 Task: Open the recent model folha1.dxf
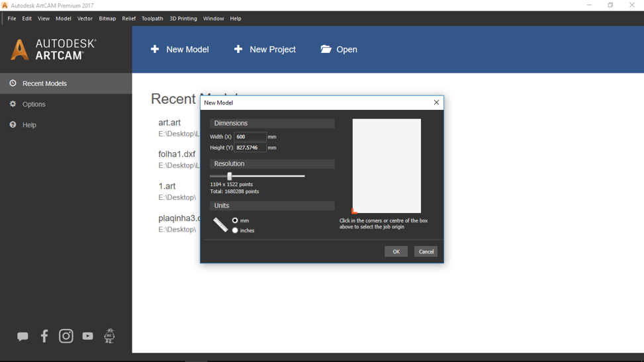pyautogui.click(x=177, y=154)
